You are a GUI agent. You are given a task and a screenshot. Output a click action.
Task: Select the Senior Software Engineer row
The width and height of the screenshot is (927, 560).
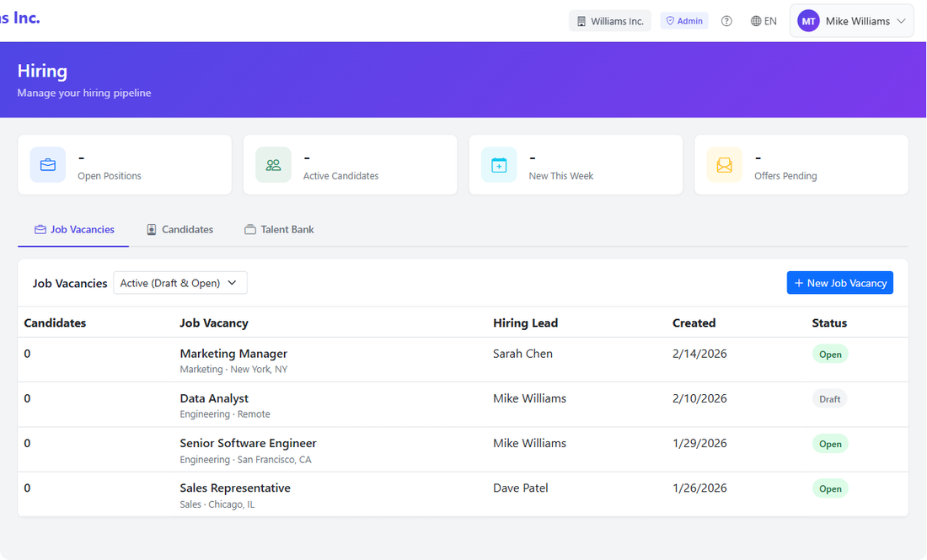pos(248,443)
